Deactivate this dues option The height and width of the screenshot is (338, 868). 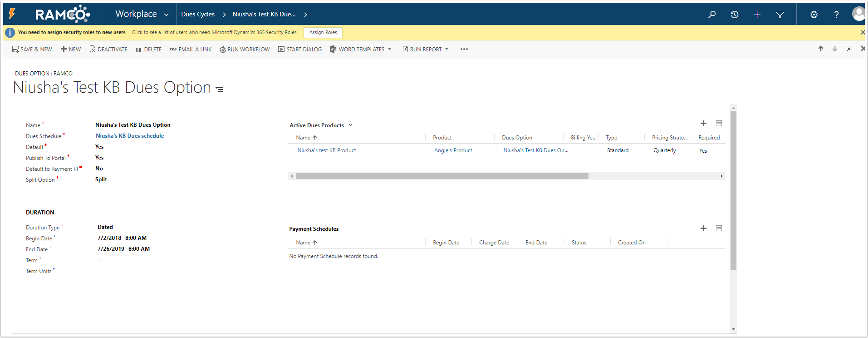108,49
